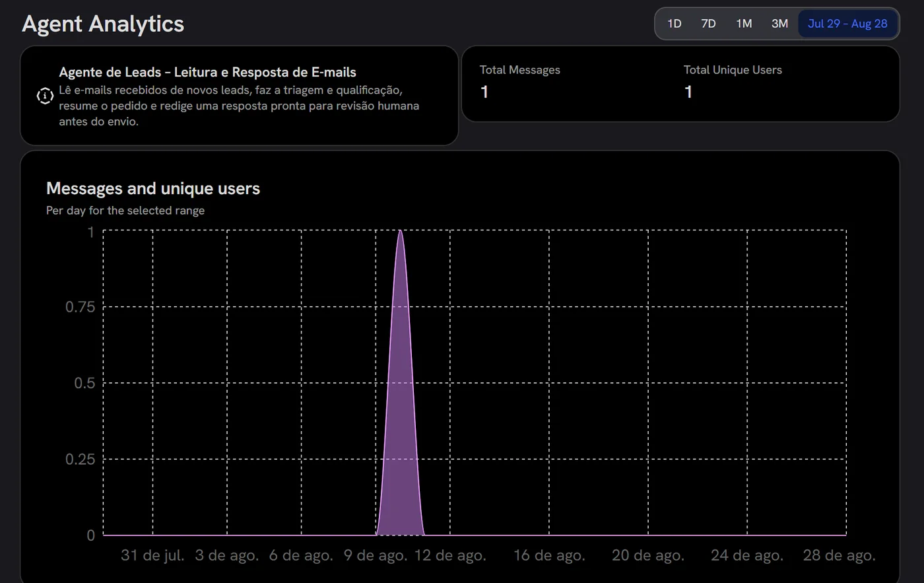Click the 6 de ago. axis label

tap(301, 555)
